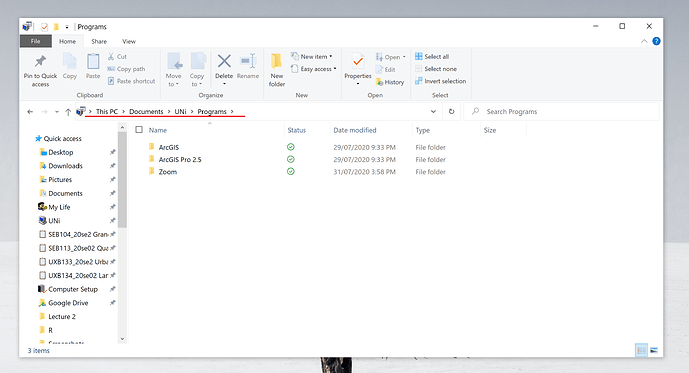The image size is (689, 373).
Task: Open Explorer Help question mark
Action: click(x=656, y=41)
